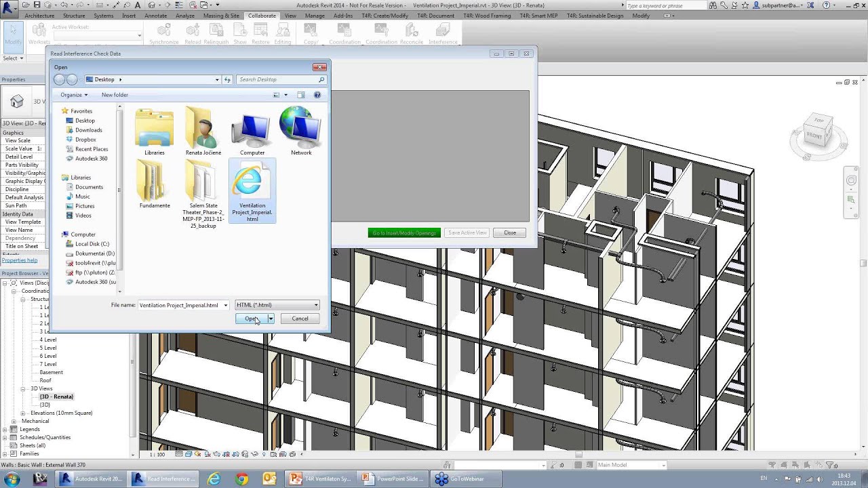This screenshot has width=868, height=488.
Task: Select the {3D} view in Project Browser
Action: pyautogui.click(x=45, y=405)
